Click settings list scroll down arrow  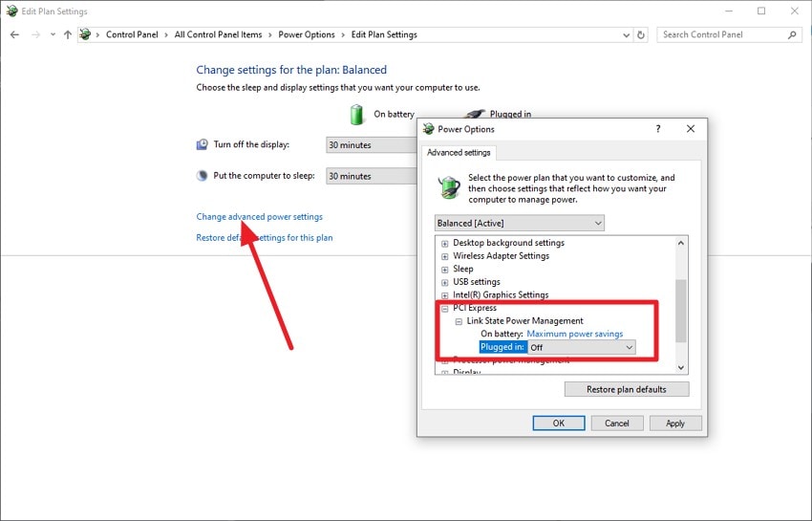(x=681, y=367)
